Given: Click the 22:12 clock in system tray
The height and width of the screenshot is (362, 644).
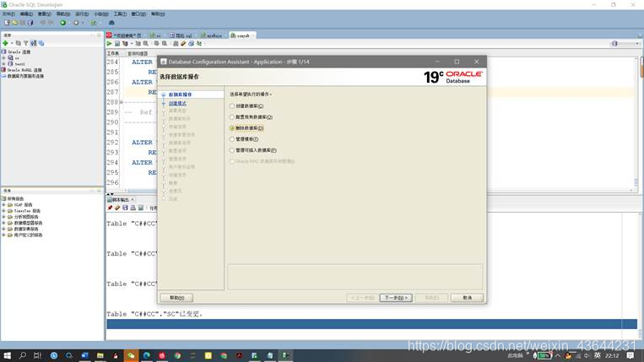Looking at the screenshot, I should pos(612,356).
